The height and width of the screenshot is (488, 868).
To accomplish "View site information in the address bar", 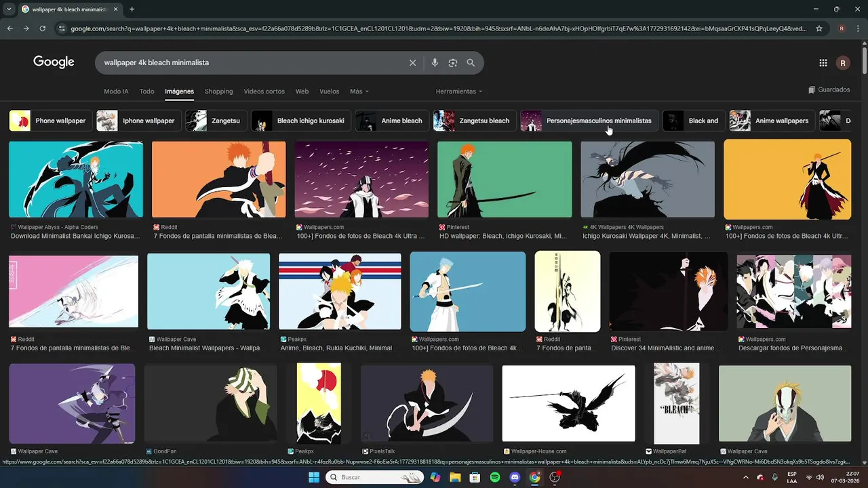I will coord(62,28).
